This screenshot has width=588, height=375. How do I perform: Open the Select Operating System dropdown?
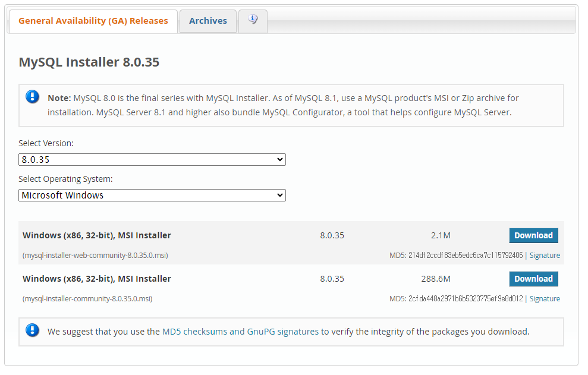[152, 196]
